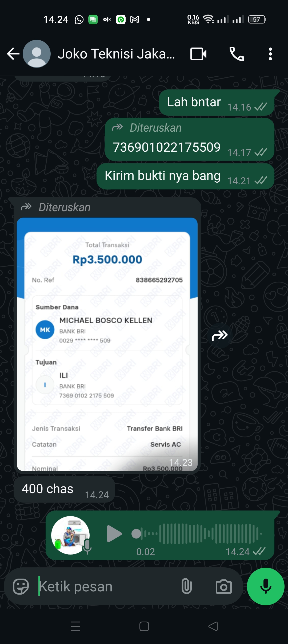Screen dimensions: 288x644
Task: Select the 'Kirim bukti nya bang' message
Action: [185, 176]
